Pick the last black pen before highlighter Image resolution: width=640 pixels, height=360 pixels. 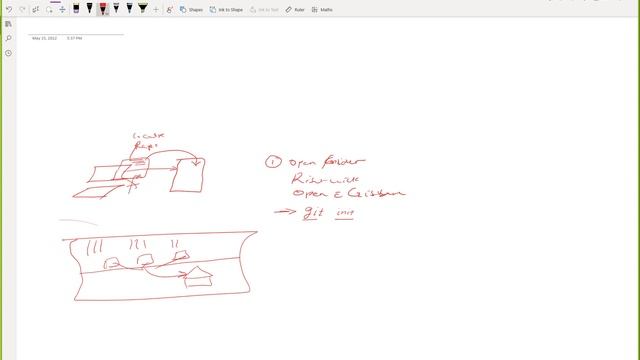coord(129,8)
